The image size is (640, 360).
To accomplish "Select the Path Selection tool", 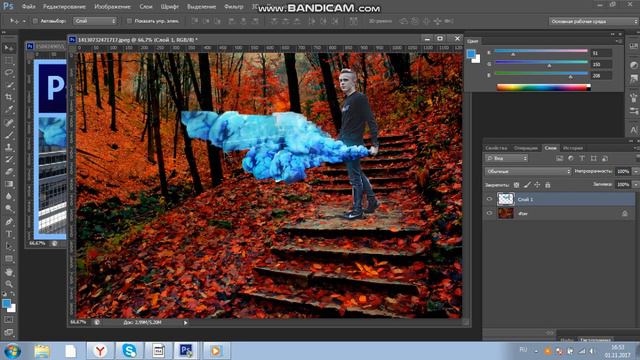I will coord(9,246).
